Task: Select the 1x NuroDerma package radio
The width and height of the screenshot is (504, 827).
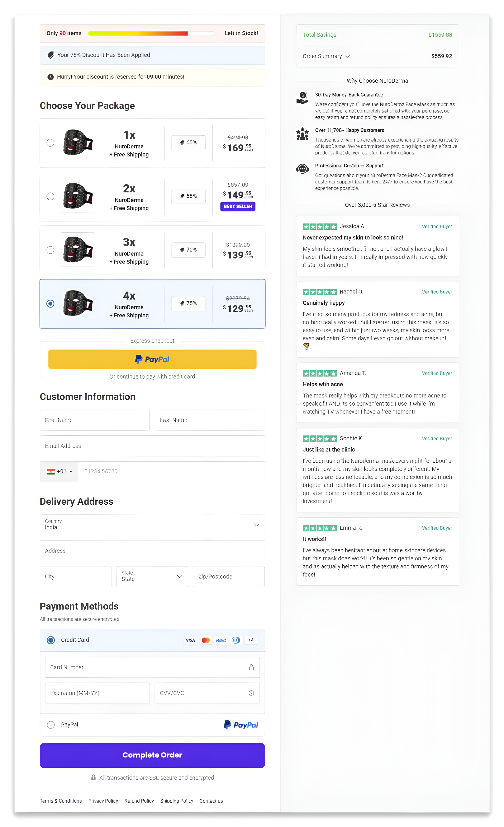Action: (x=50, y=143)
